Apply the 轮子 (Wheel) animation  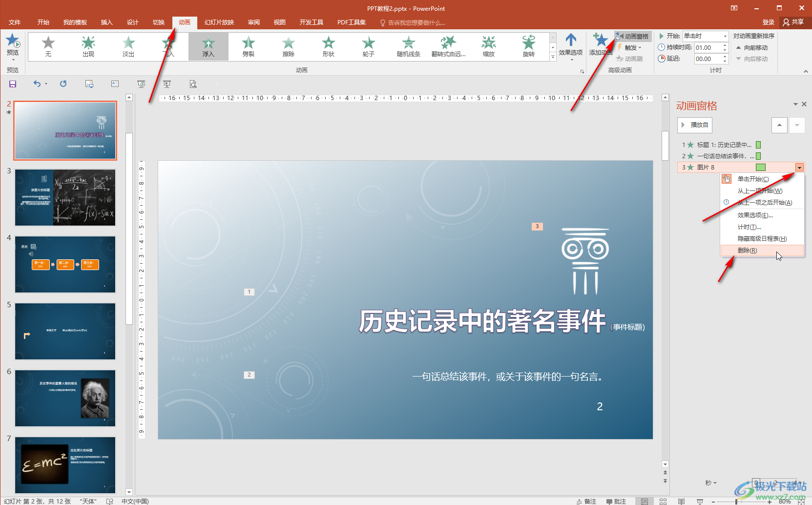369,46
